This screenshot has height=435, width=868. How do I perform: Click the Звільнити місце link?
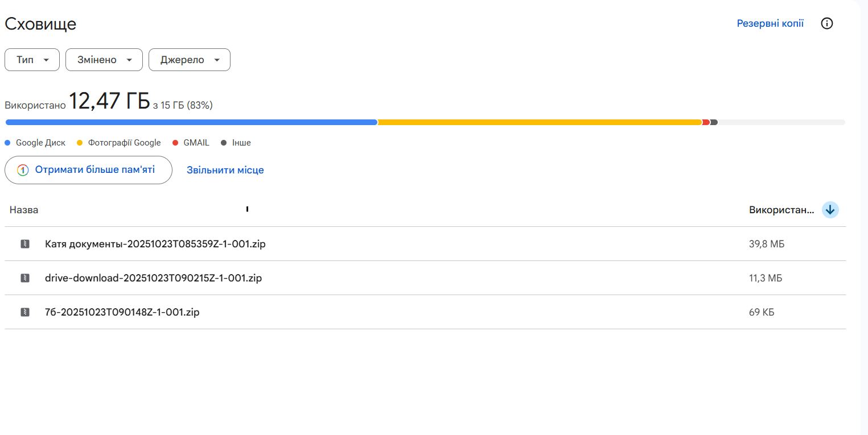click(225, 170)
